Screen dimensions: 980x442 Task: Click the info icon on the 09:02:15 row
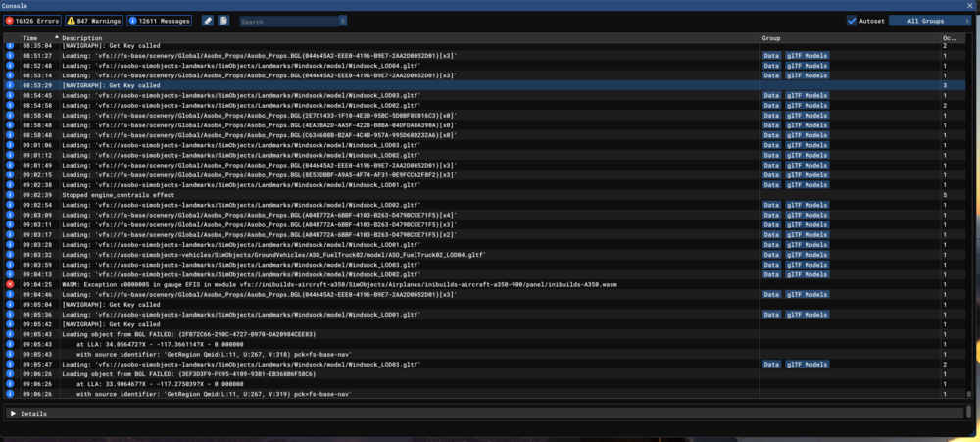point(10,175)
